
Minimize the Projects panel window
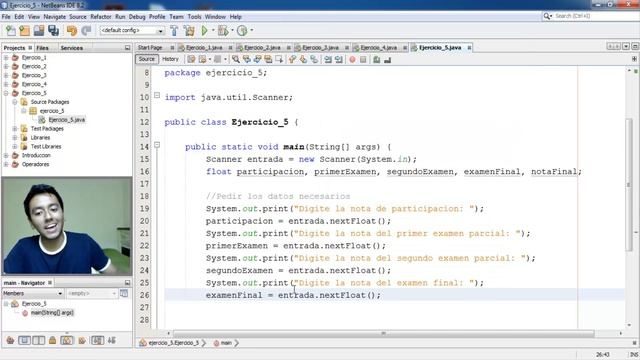pos(127,48)
